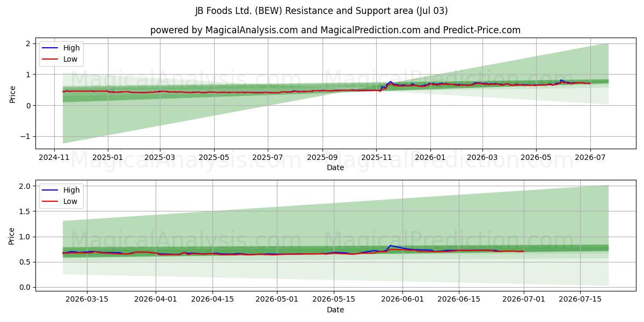
Task: Click the price spike near 2025-11 in top chart
Action: pos(391,82)
